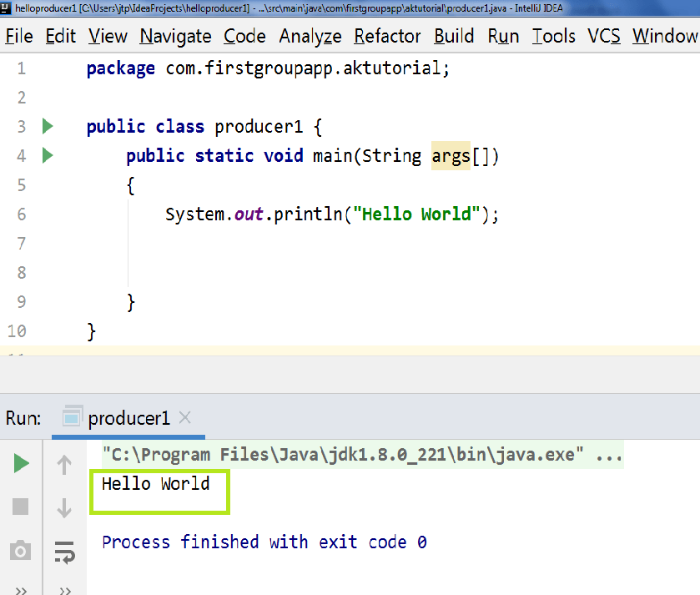The width and height of the screenshot is (700, 595).
Task: Expand more actions chevrons under camera icon
Action: [x=21, y=591]
